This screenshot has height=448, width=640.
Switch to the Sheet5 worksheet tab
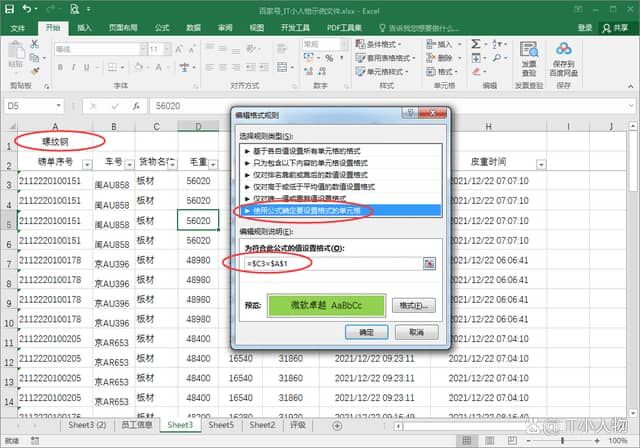[221, 425]
